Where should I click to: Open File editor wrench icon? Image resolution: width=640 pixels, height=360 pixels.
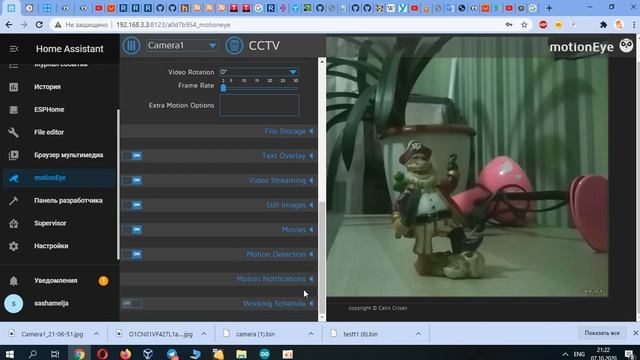(x=14, y=132)
